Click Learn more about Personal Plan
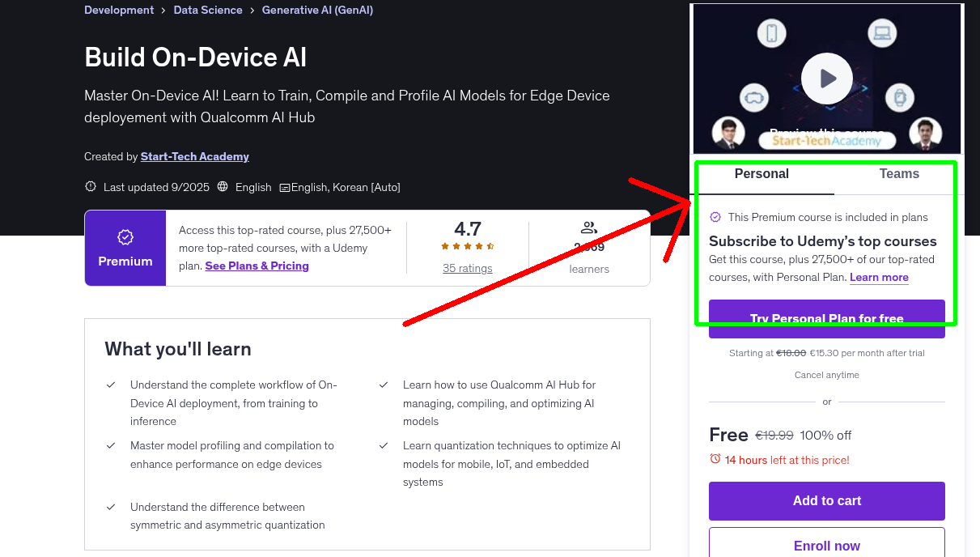The image size is (980, 557). tap(879, 278)
